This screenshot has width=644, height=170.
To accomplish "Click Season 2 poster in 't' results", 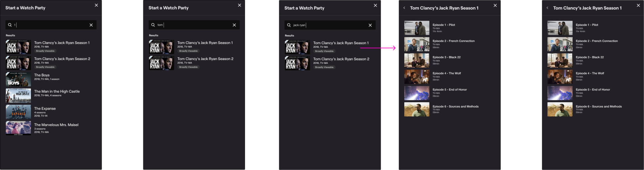I will [x=18, y=63].
